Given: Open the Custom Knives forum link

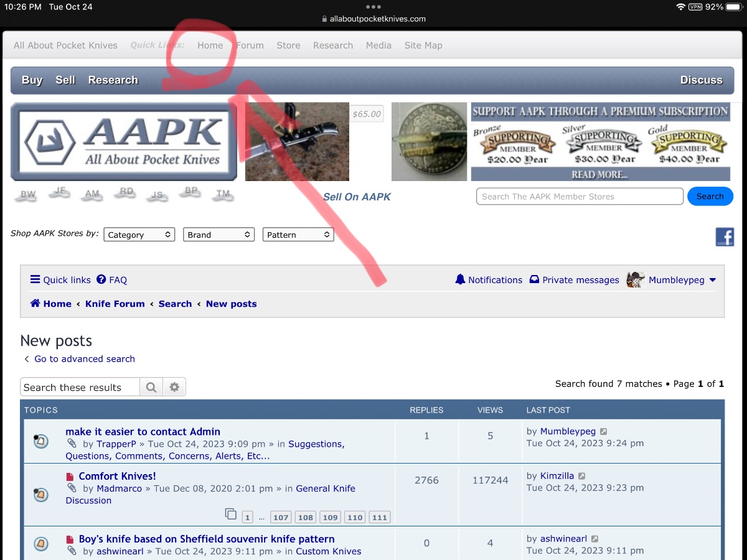Looking at the screenshot, I should (x=329, y=551).
